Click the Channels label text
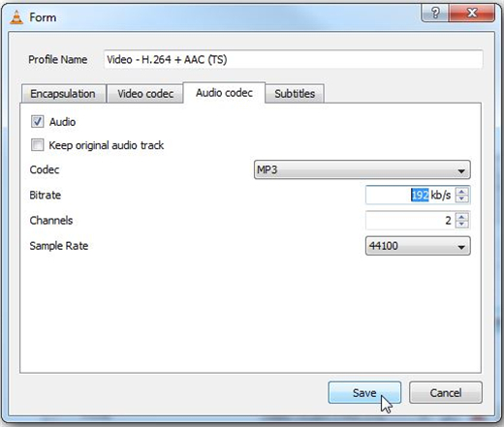The width and height of the screenshot is (504, 427). (51, 221)
